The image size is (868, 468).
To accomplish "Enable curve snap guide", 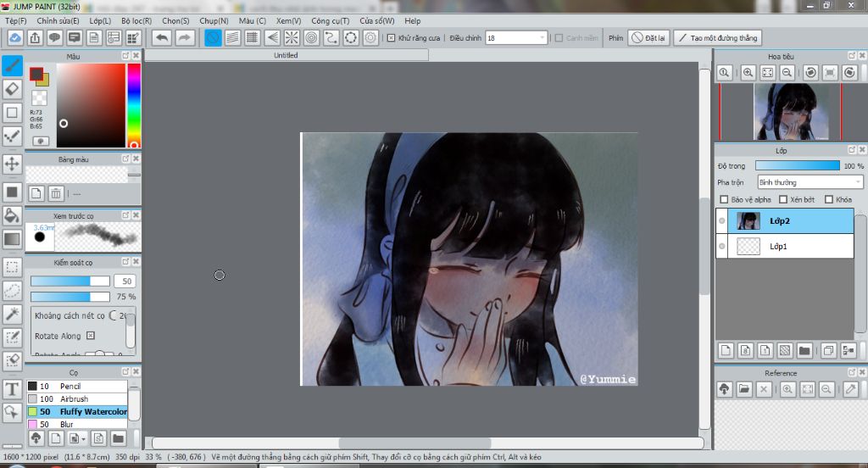I will (x=331, y=37).
